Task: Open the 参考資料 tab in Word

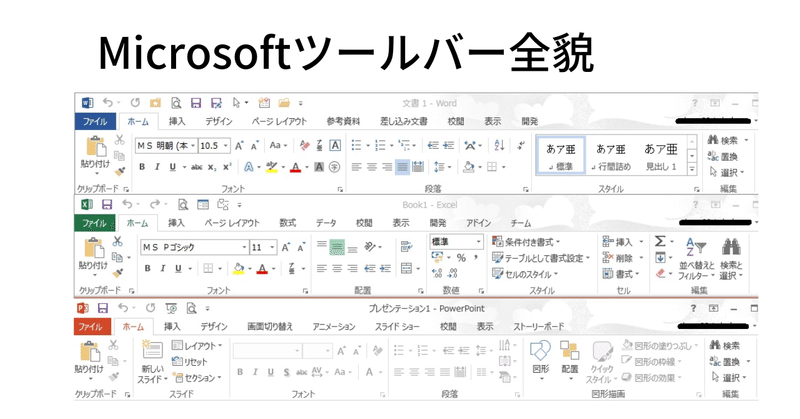Action: click(x=343, y=121)
